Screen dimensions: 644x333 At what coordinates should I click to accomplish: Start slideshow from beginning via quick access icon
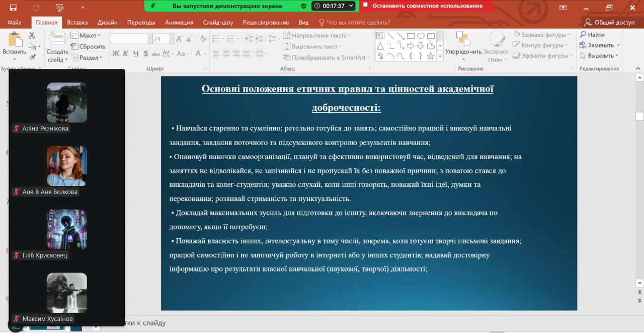(60, 8)
